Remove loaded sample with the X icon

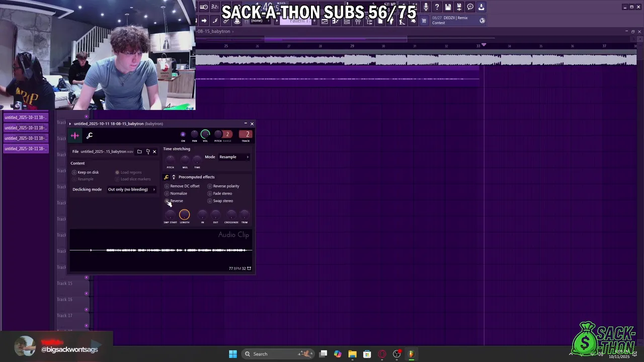click(x=154, y=151)
